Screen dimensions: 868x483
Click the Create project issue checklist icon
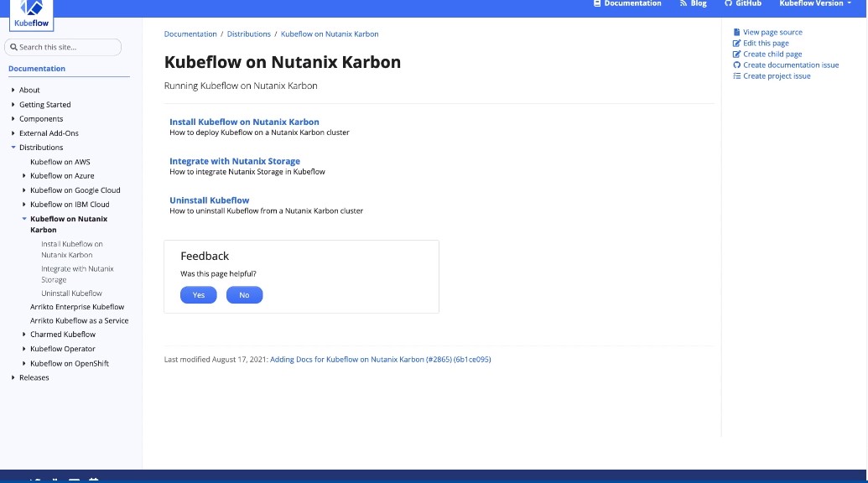(x=736, y=76)
